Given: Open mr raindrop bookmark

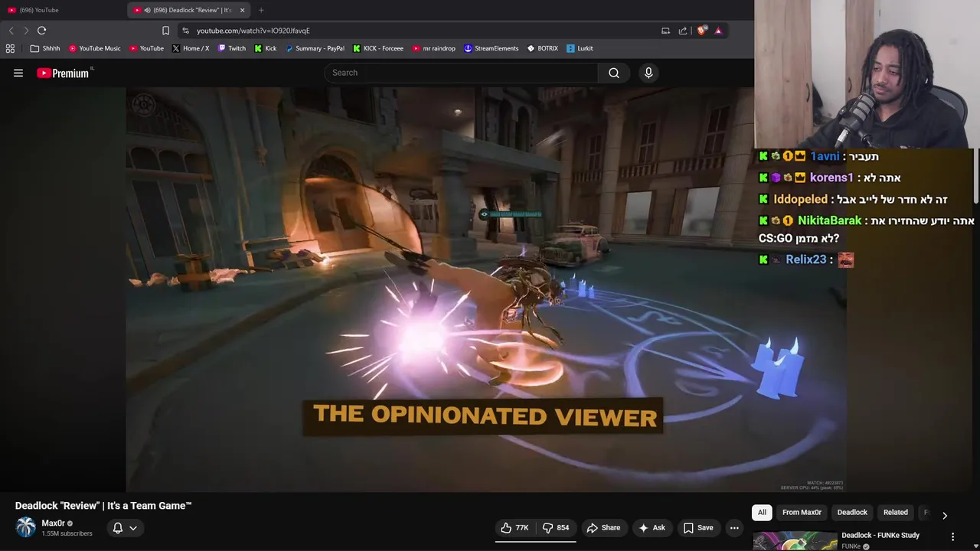Looking at the screenshot, I should pyautogui.click(x=433, y=48).
